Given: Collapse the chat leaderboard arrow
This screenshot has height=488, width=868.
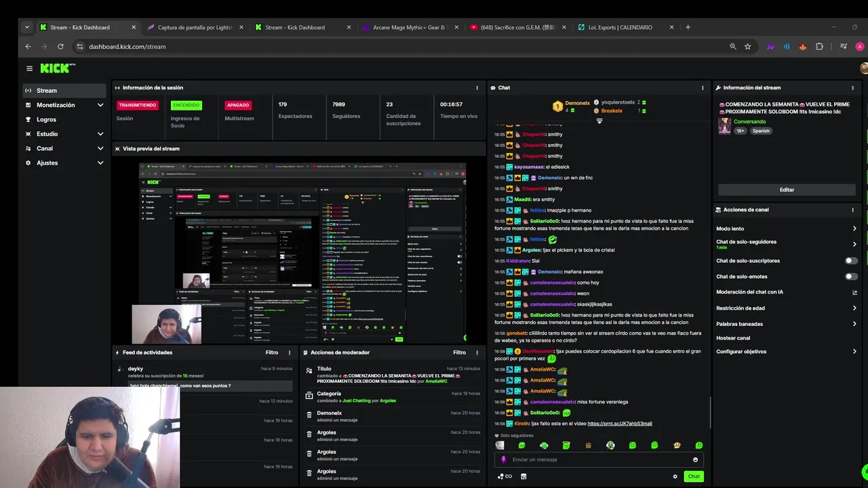Looking at the screenshot, I should coord(599,121).
